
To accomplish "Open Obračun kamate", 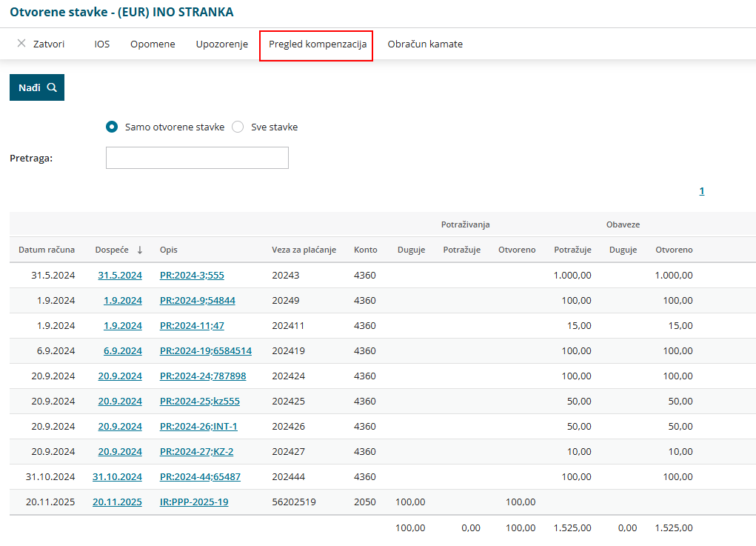I will coord(425,44).
